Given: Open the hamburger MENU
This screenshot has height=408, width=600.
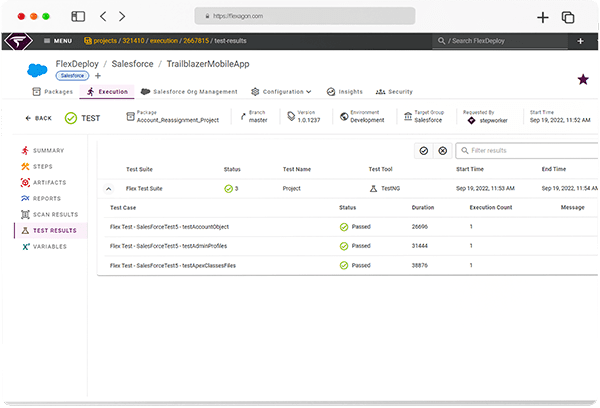Looking at the screenshot, I should 58,41.
